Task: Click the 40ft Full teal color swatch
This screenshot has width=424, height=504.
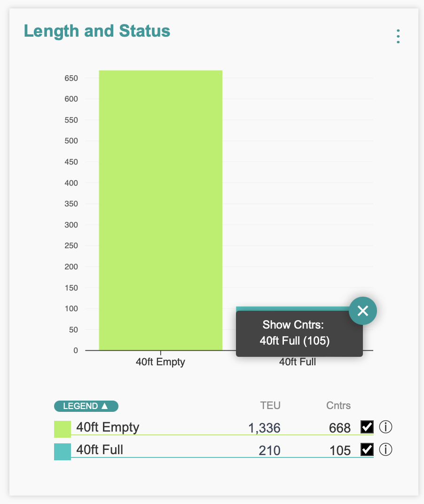Action: pos(63,452)
